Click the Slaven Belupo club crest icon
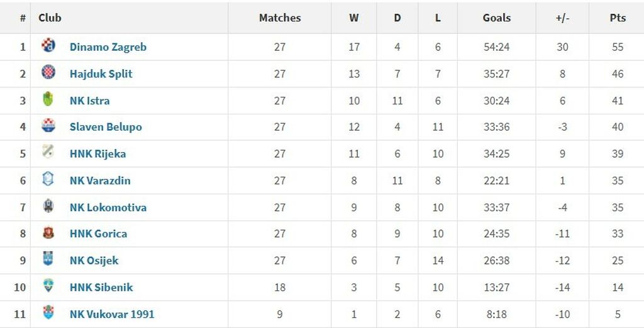644x328 pixels. pyautogui.click(x=48, y=126)
